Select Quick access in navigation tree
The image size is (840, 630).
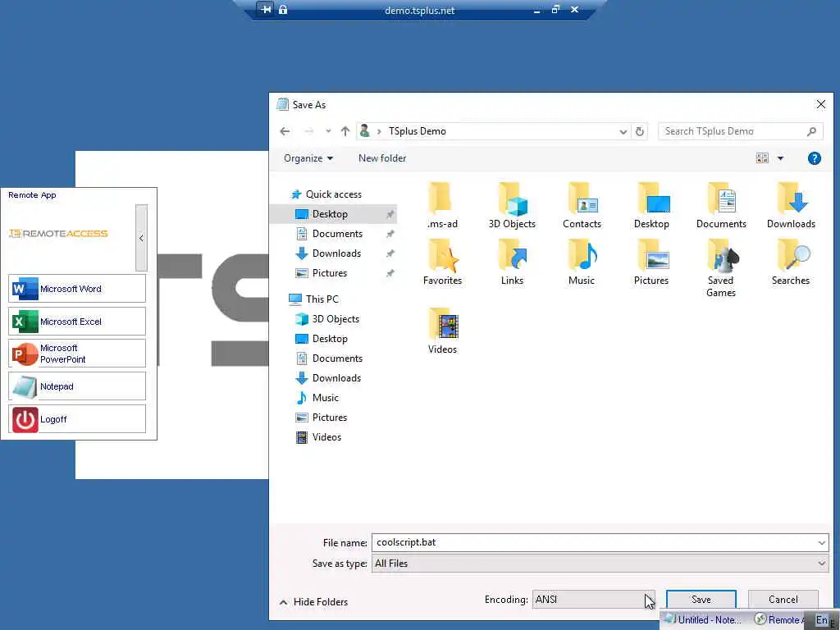(x=333, y=194)
